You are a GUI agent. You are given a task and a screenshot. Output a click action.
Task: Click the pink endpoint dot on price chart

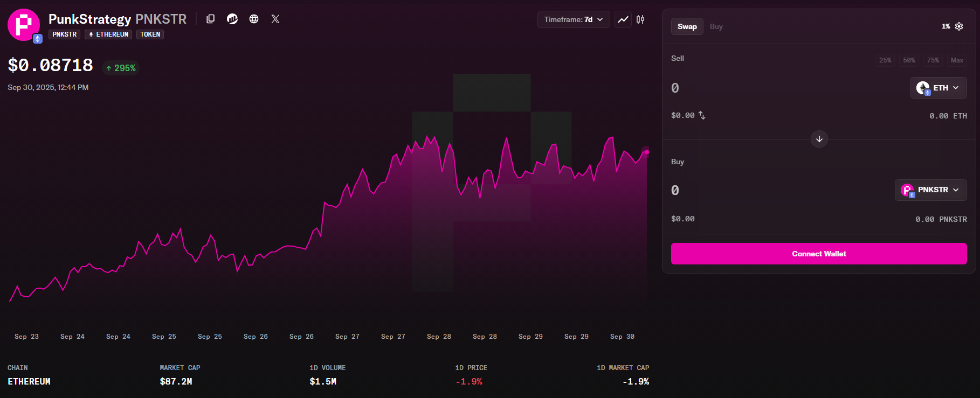[646, 152]
